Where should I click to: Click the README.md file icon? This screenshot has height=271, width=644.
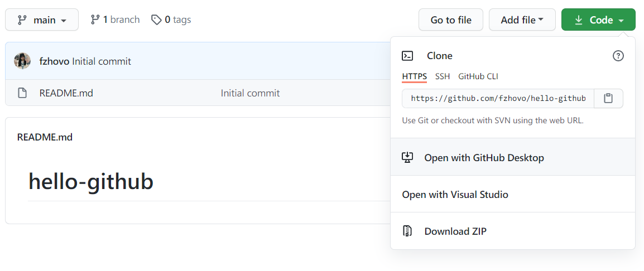22,93
